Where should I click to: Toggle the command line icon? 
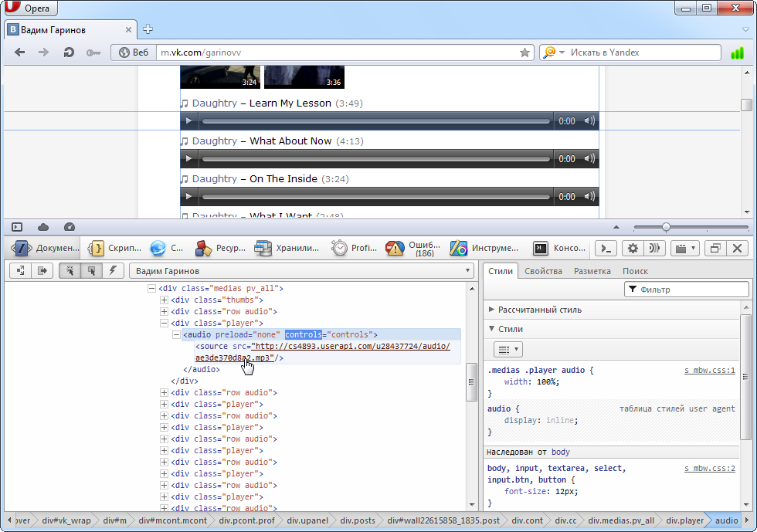(x=606, y=248)
